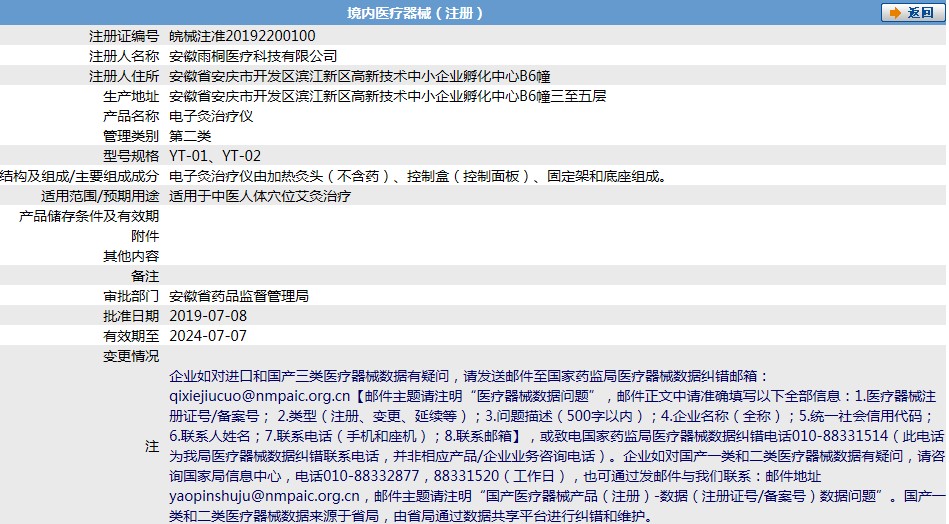949x524 pixels.
Task: Click the 批准日期 label
Action: (x=131, y=316)
